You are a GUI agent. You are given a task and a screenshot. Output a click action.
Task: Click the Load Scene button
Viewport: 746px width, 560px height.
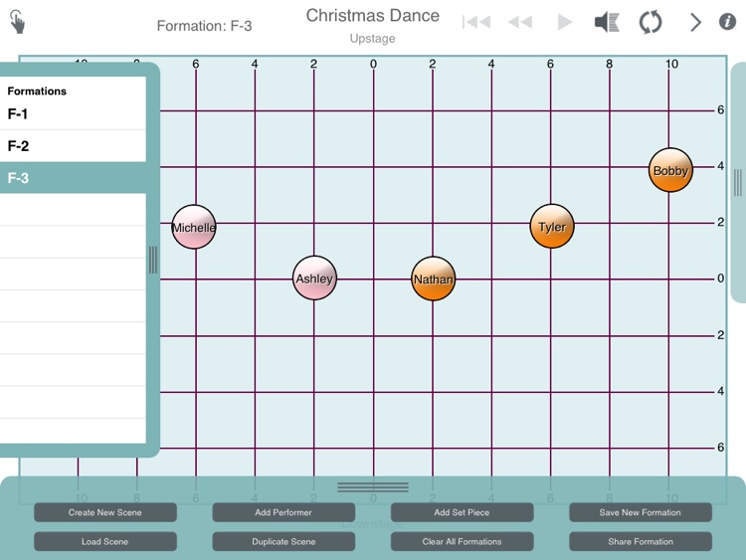(105, 541)
